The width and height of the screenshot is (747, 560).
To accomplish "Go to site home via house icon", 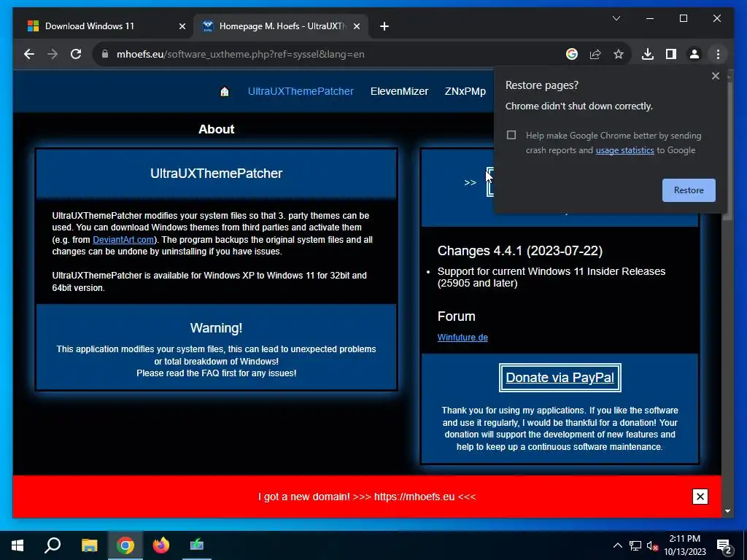I will tap(225, 91).
